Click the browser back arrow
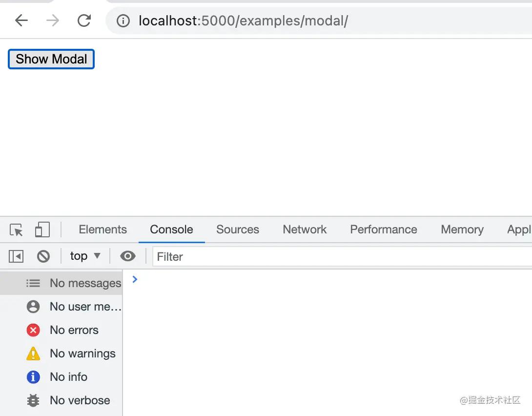532x416 pixels. (x=21, y=21)
